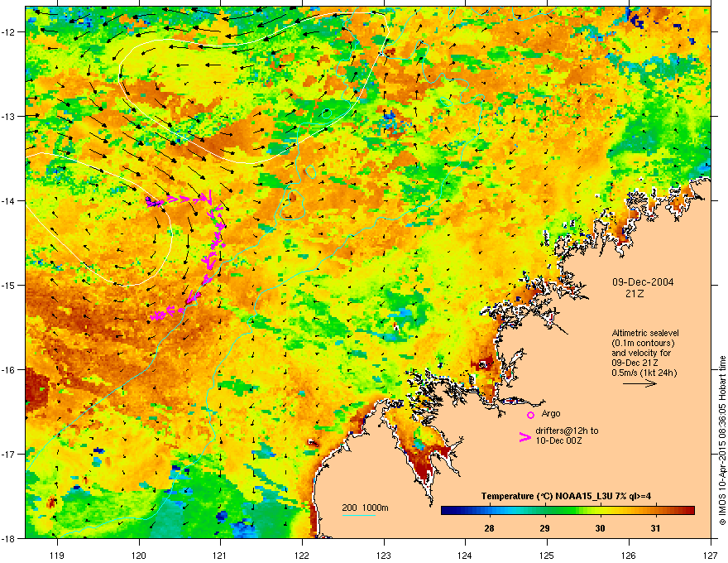This screenshot has width=728, height=563.
Task: Click the 'Altimetric sealevel' legend text
Action: click(645, 333)
